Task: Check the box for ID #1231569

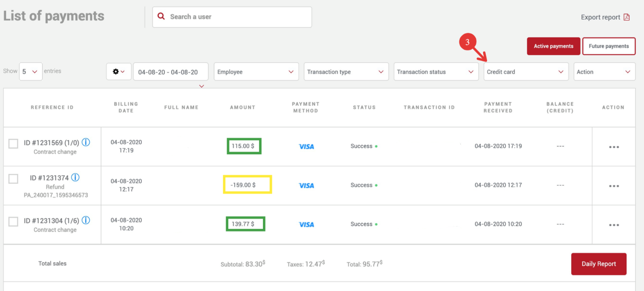Action: [x=14, y=143]
